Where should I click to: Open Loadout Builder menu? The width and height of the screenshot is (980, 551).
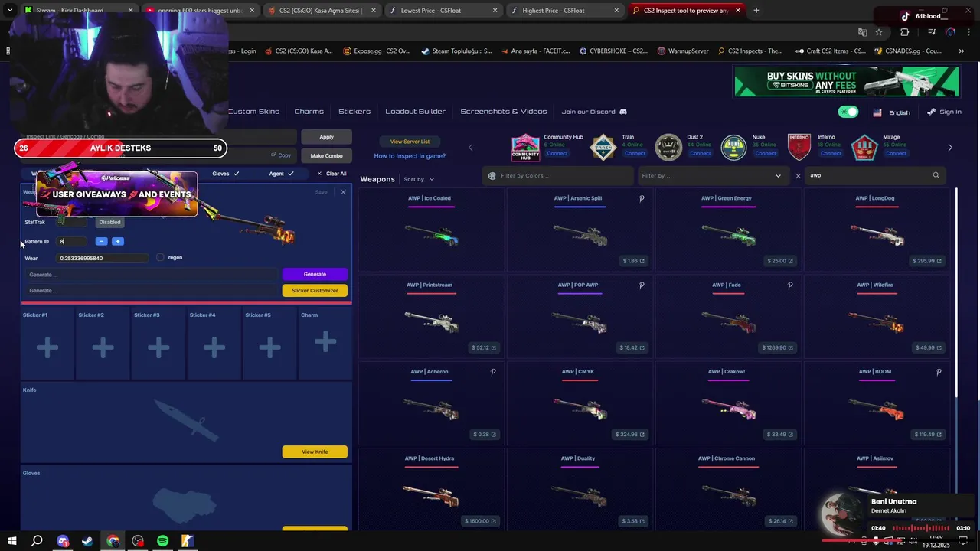415,112
